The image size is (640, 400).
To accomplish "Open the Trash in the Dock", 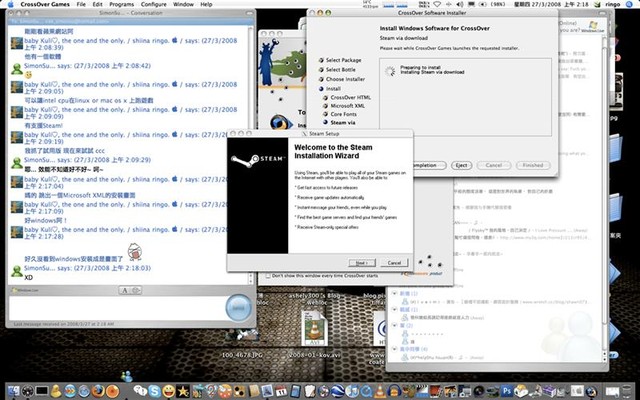I will [626, 391].
